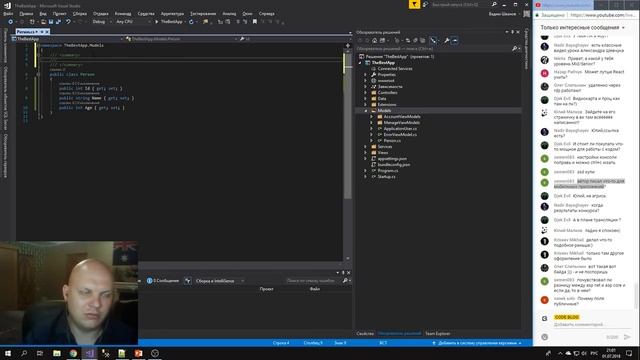The image size is (640, 360).
Task: Select the Connected Services node
Action: click(395, 69)
